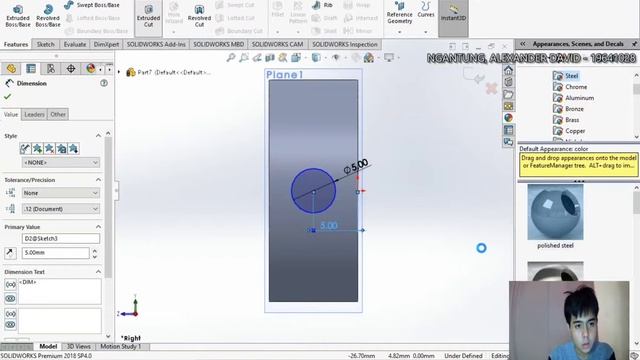Viewport: 640px width, 360px height.
Task: Open the Evaluate tab
Action: (75, 44)
